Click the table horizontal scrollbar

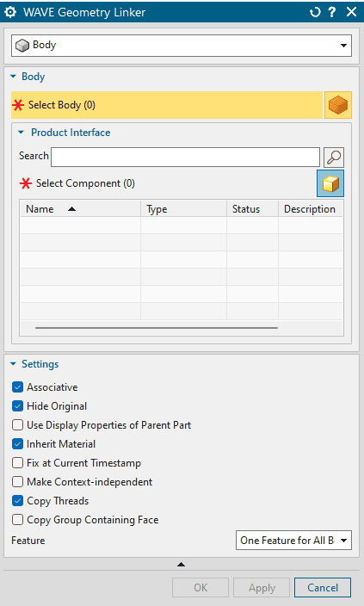pos(157,328)
